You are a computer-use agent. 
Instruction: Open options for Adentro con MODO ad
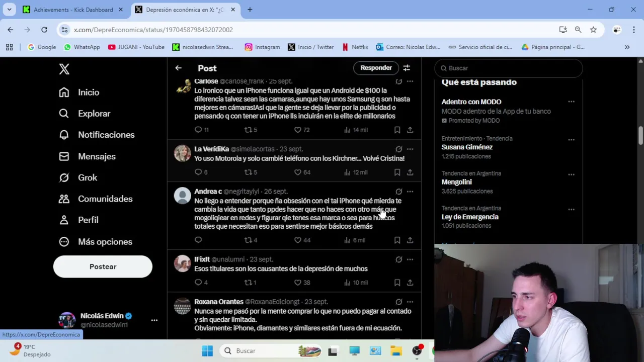click(x=571, y=102)
